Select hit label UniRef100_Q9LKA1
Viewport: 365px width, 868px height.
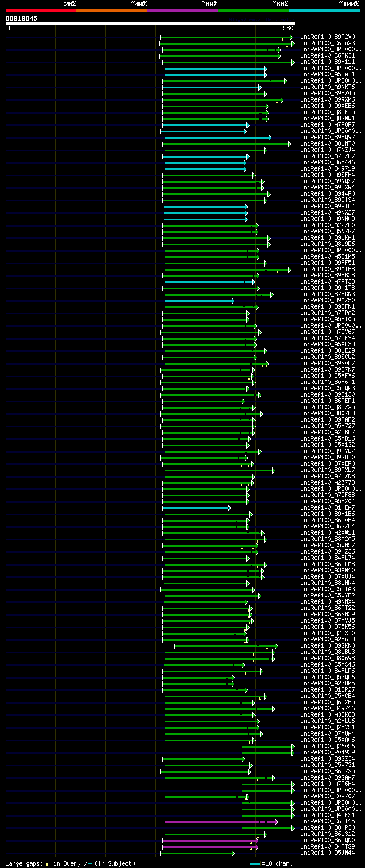click(327, 237)
